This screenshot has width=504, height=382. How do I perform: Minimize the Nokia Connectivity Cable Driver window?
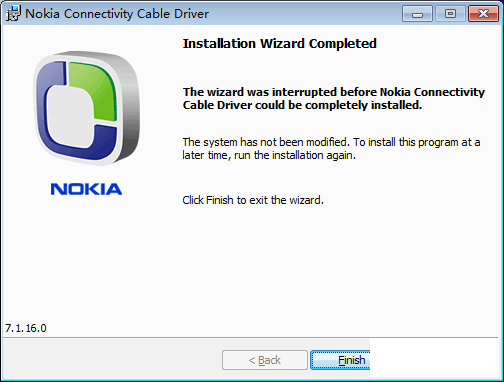coord(417,14)
